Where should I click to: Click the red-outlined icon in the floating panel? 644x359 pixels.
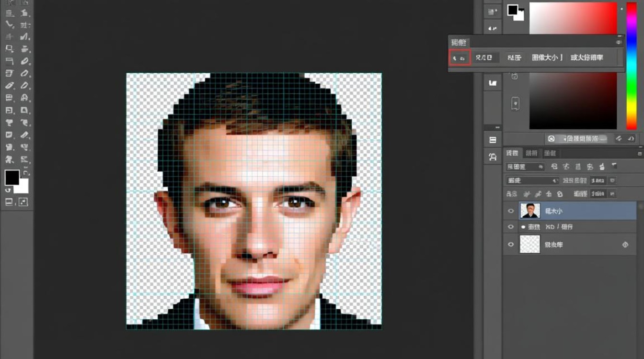pos(460,58)
